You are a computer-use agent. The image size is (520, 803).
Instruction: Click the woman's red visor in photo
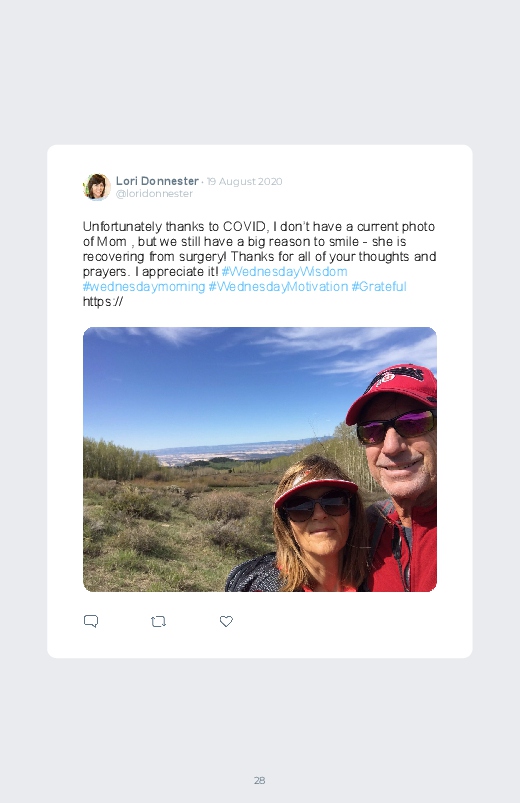point(316,491)
